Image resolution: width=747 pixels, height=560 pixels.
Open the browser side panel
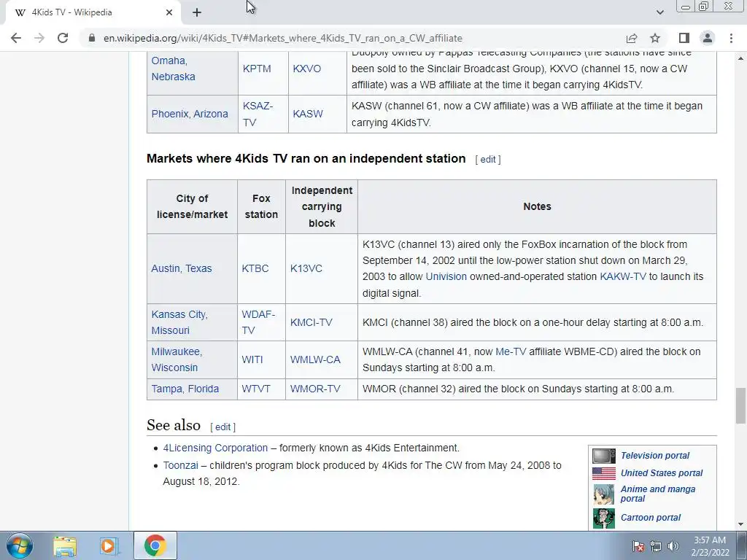pyautogui.click(x=684, y=38)
